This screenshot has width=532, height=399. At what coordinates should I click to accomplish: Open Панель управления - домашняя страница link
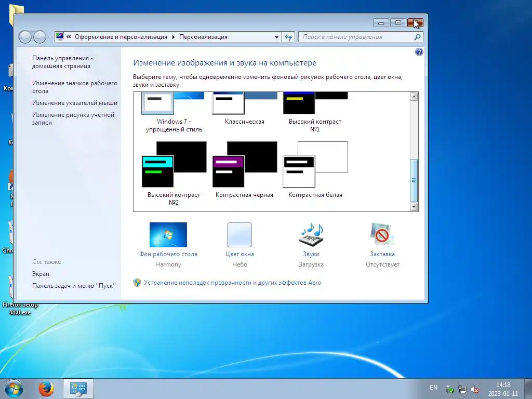point(62,62)
